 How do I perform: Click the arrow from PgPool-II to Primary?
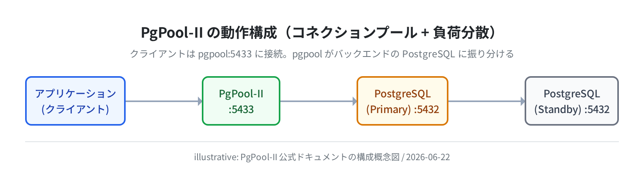(x=318, y=101)
